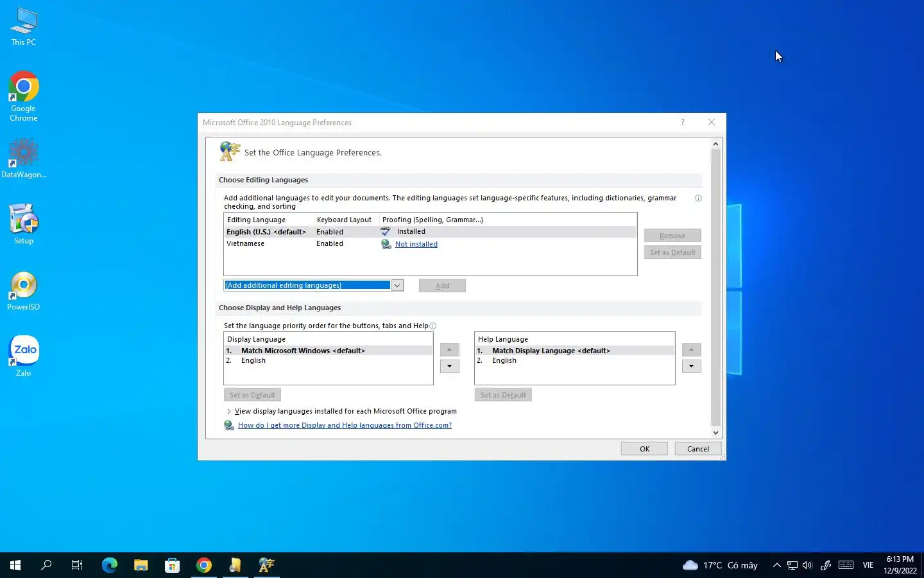Open PowerISO desktop shortcut
This screenshot has height=578, width=924.
[x=24, y=291]
